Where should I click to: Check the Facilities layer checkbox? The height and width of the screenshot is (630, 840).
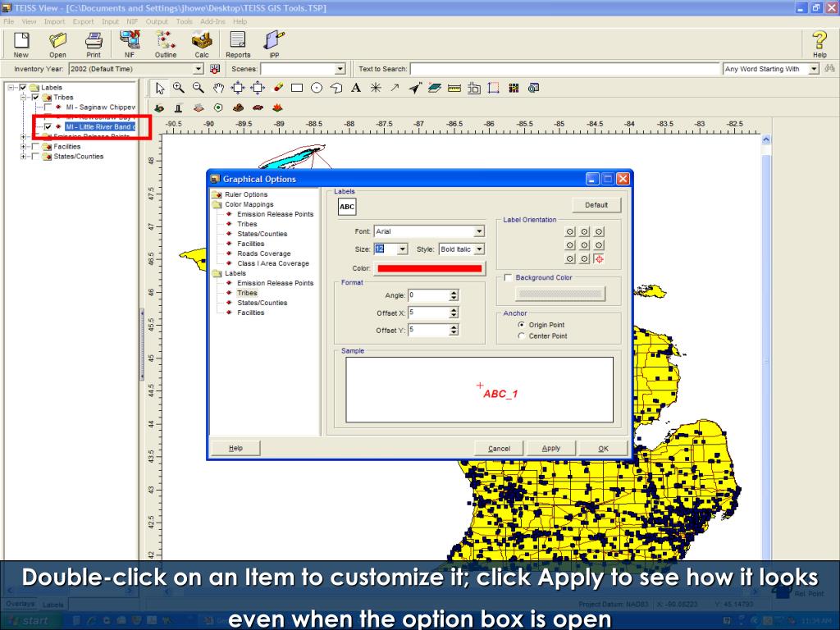pos(35,147)
